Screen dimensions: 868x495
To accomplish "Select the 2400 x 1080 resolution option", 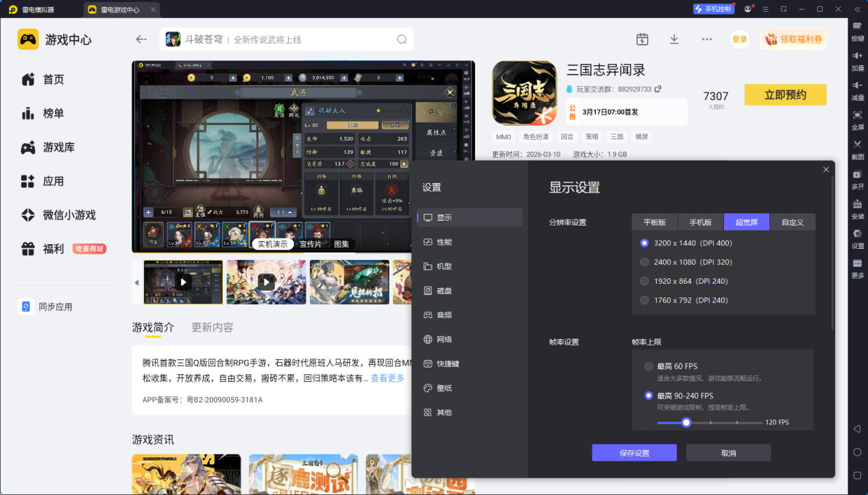I will coord(644,262).
